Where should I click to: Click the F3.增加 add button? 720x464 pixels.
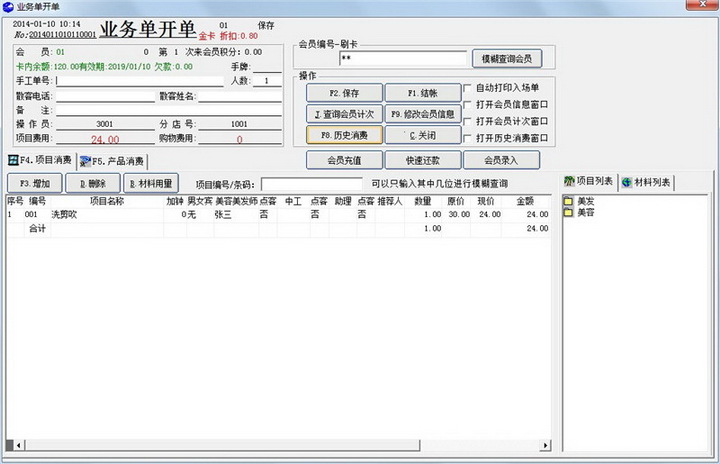click(35, 183)
